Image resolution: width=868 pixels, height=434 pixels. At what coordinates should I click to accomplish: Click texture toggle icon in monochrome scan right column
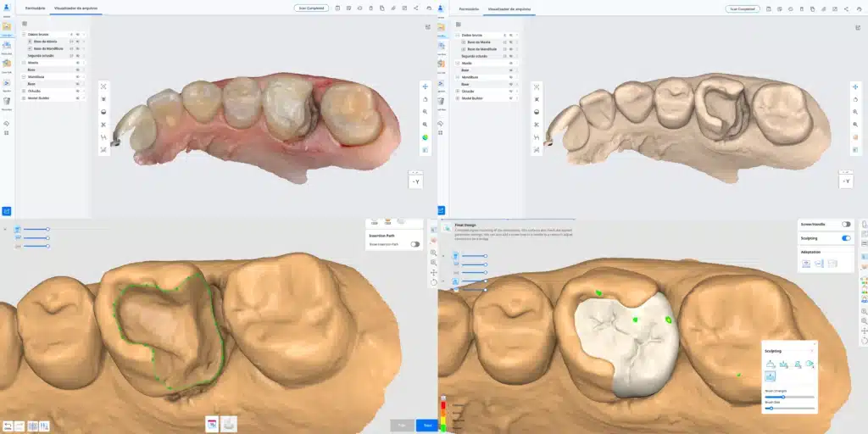[855, 137]
